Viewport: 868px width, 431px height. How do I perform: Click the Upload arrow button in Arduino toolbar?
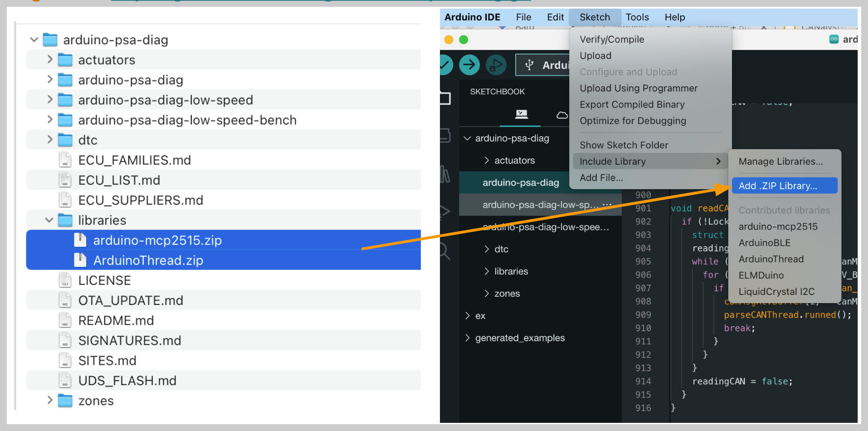(x=469, y=65)
